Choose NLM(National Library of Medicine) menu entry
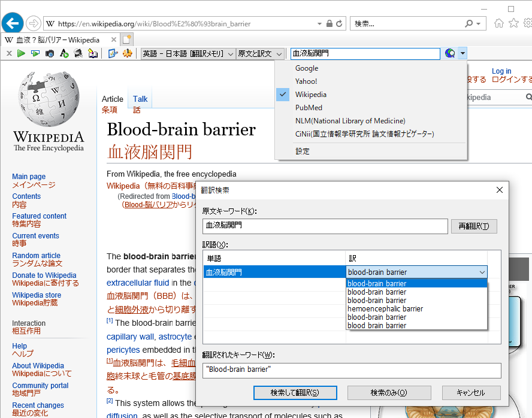This screenshot has width=532, height=418. point(350,121)
